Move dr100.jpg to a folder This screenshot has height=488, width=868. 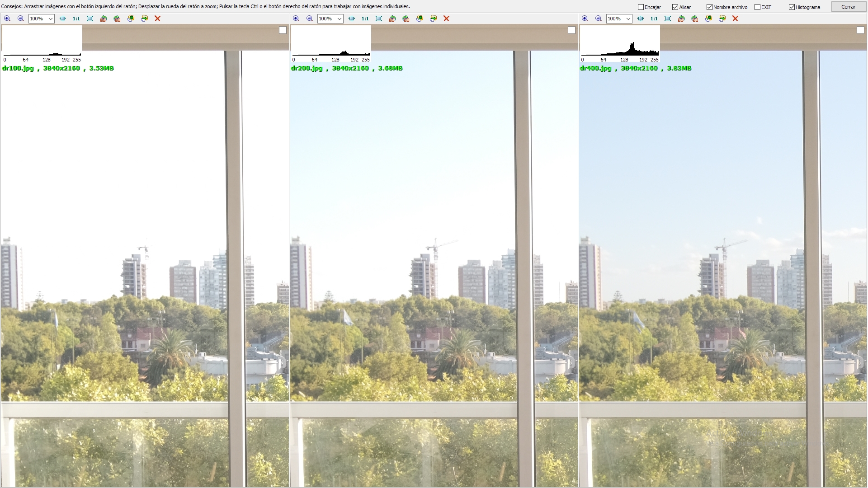(144, 19)
